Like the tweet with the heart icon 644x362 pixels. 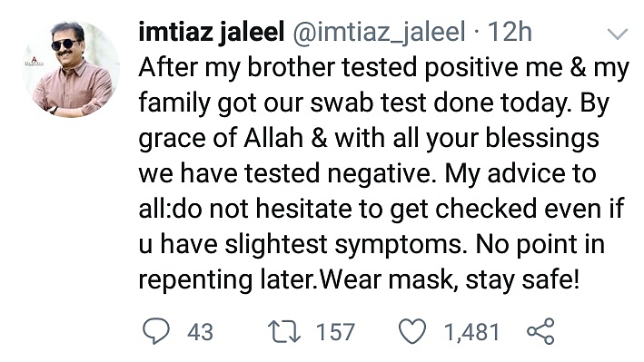click(x=412, y=332)
